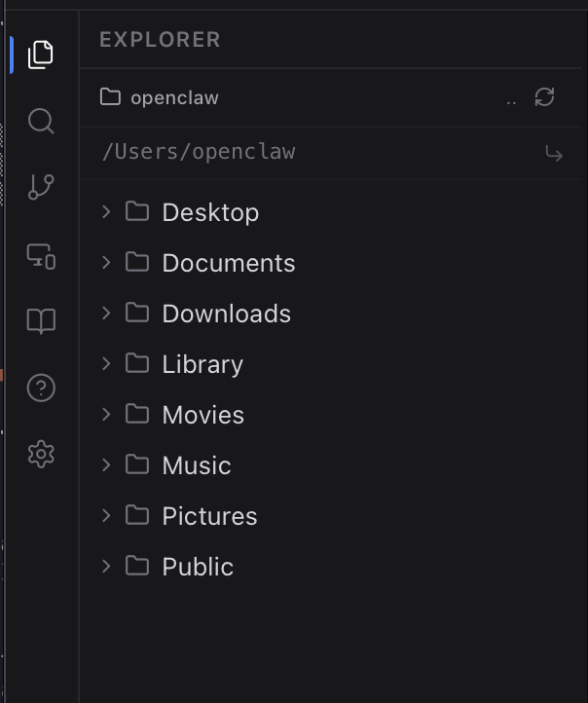588x703 pixels.
Task: Select the Public folder name
Action: (198, 567)
